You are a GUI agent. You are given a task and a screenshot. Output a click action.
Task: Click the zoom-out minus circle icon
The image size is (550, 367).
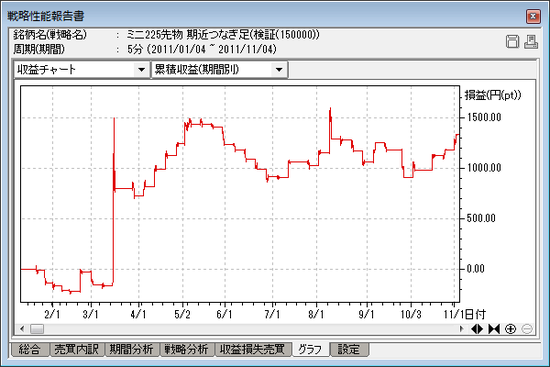[x=527, y=329]
